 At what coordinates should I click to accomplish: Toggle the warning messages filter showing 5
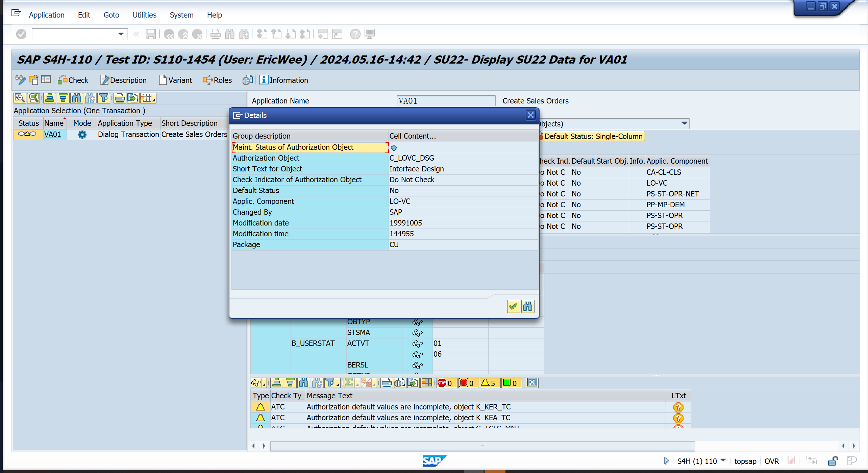click(x=488, y=383)
